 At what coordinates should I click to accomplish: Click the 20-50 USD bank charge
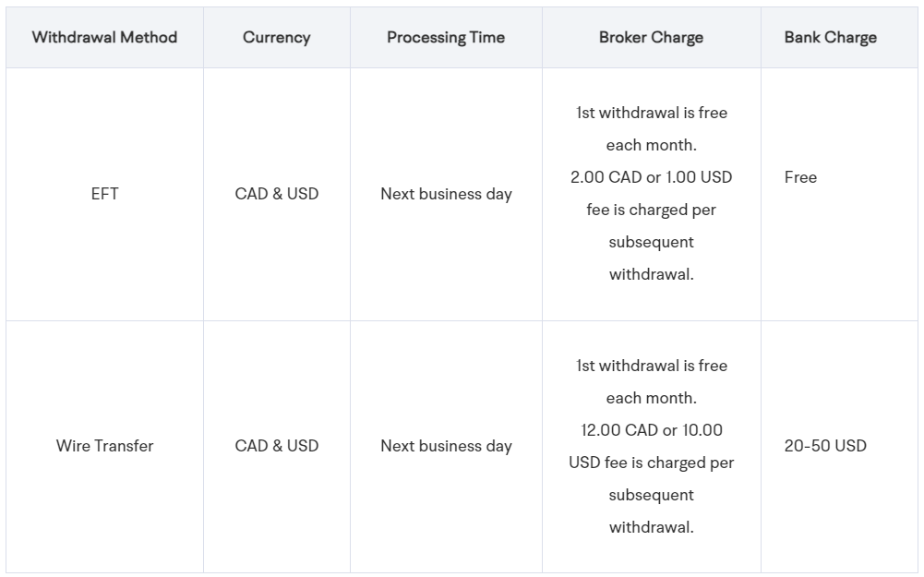coord(825,446)
